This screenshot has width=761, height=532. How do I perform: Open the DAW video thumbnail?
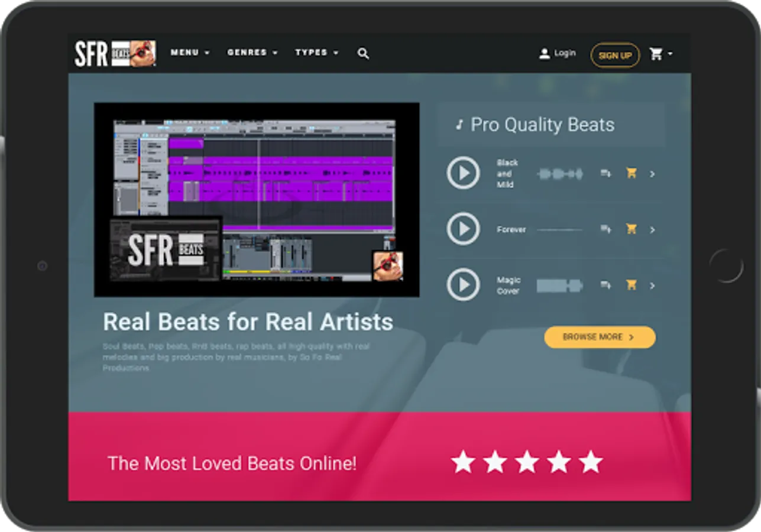click(x=257, y=200)
